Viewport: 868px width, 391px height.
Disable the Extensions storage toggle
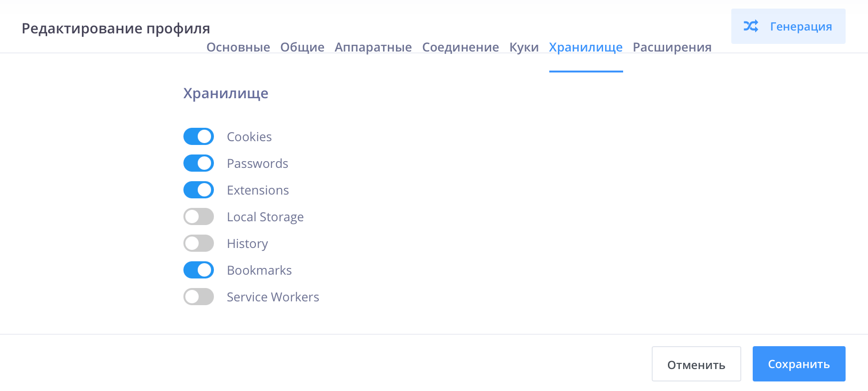[x=199, y=190]
